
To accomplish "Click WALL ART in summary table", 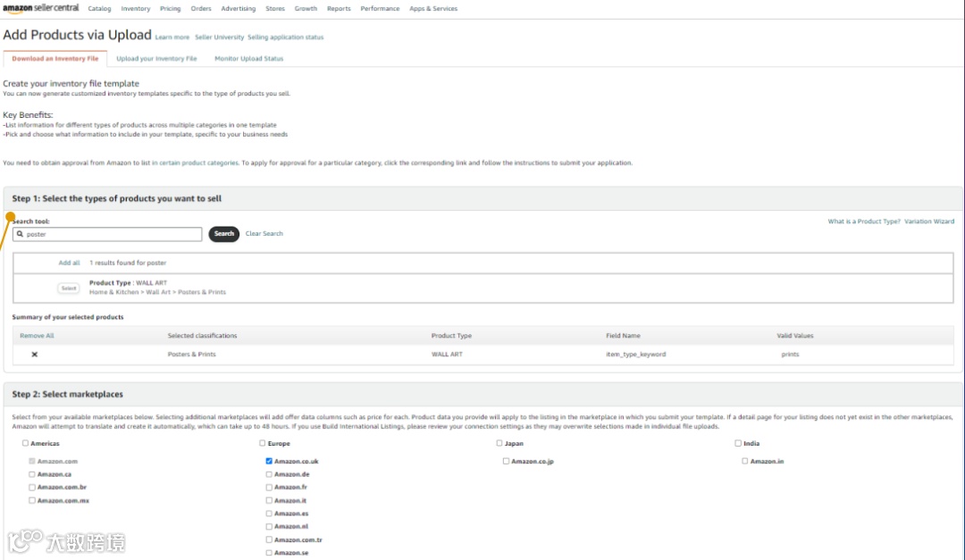I will point(447,355).
